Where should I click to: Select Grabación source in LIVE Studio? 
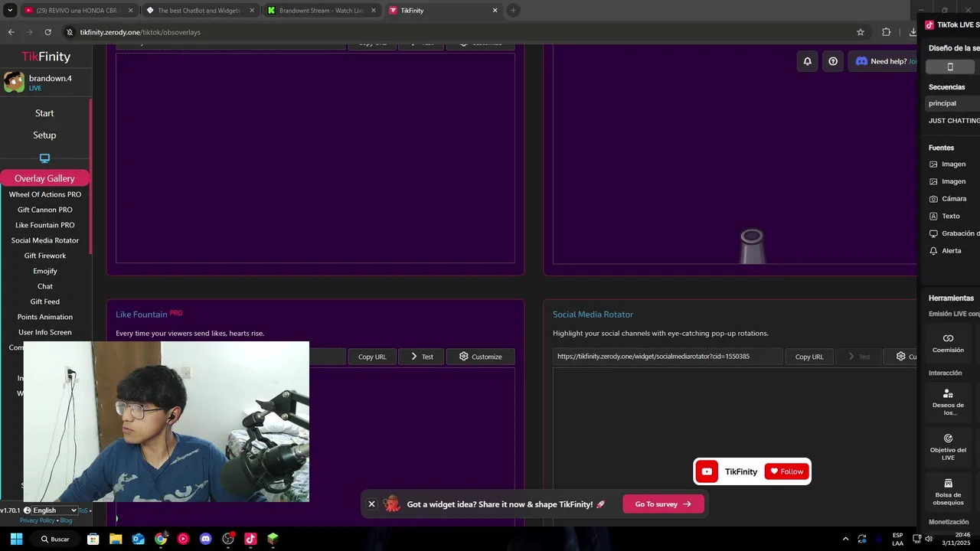tap(953, 233)
